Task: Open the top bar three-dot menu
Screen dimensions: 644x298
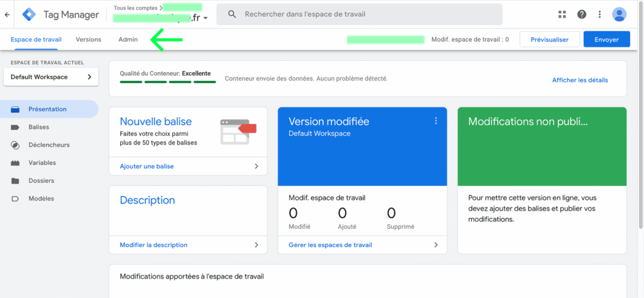Action: click(599, 15)
